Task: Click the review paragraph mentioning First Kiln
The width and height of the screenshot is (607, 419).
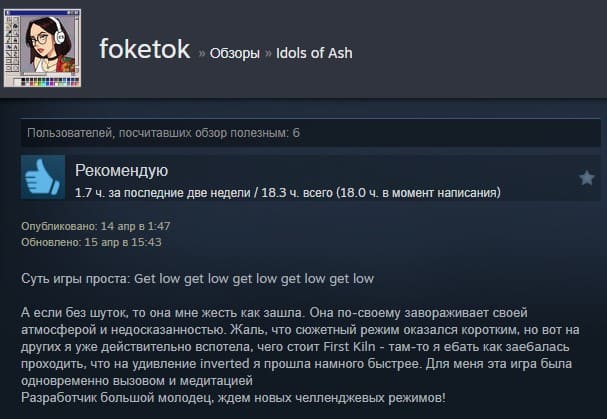Action: pos(300,346)
